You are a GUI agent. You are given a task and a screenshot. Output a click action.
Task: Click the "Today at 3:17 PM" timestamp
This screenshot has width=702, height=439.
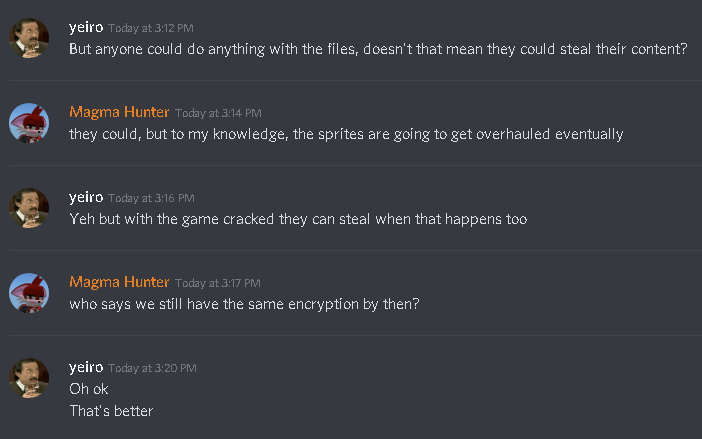coord(218,283)
